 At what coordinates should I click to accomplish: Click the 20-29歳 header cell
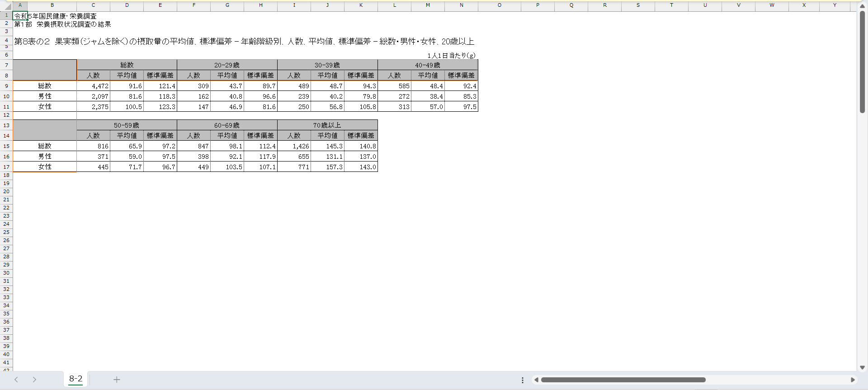[x=227, y=65]
